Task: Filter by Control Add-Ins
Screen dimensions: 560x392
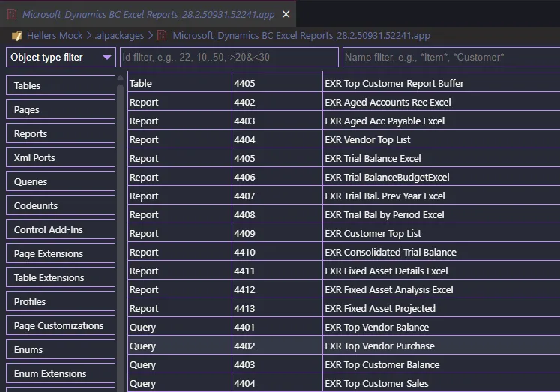Action: tap(61, 229)
